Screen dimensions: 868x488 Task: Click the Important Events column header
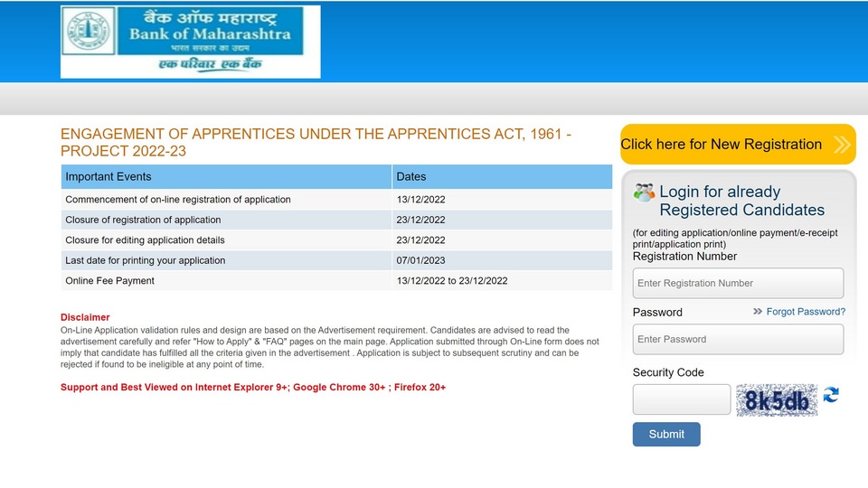click(x=226, y=176)
